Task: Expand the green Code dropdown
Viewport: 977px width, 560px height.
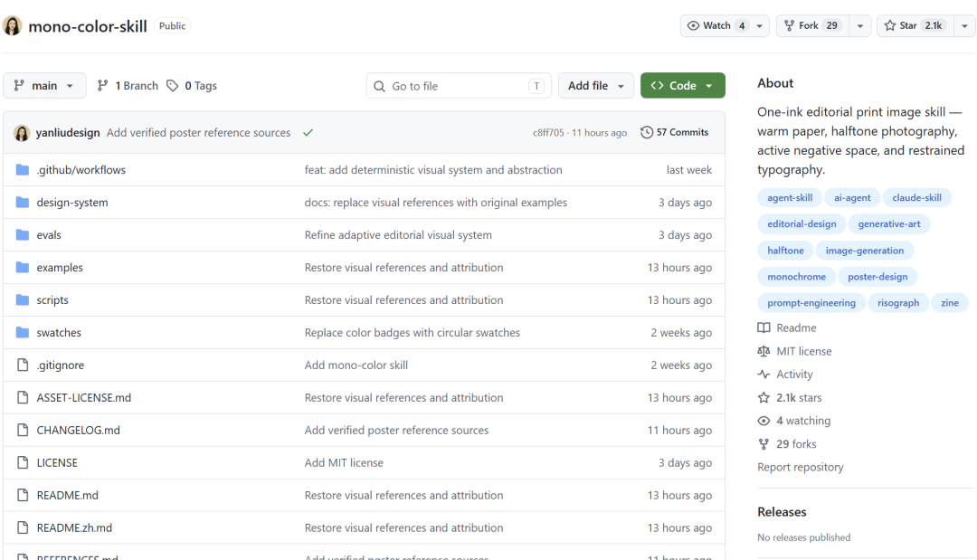Action: (683, 86)
